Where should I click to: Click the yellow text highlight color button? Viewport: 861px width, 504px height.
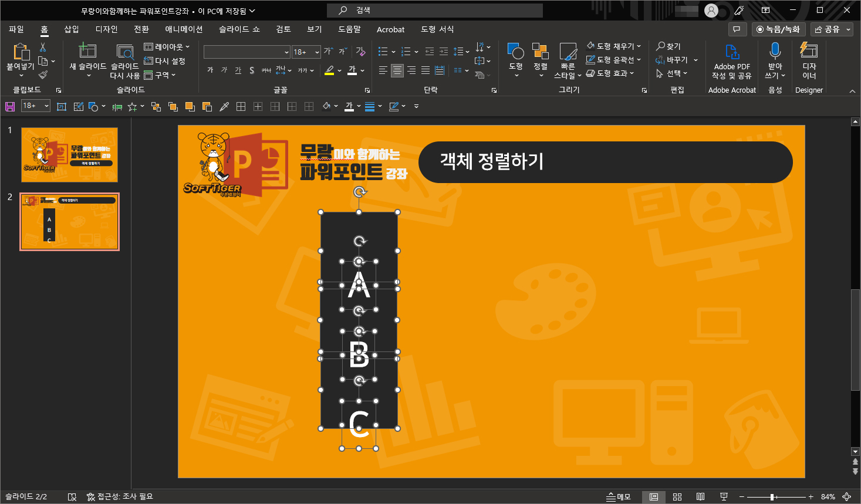click(x=329, y=70)
